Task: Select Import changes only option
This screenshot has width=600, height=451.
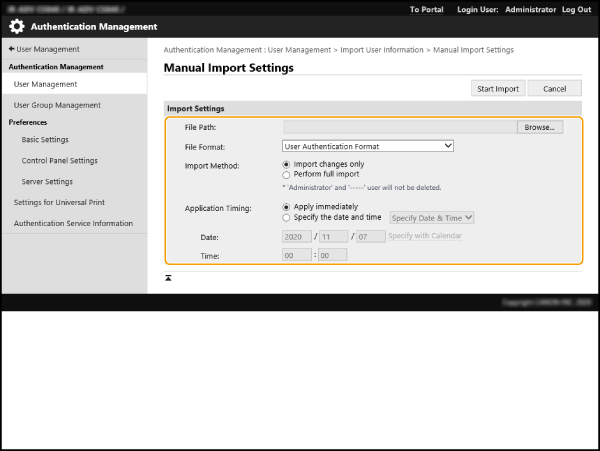Action: (287, 164)
